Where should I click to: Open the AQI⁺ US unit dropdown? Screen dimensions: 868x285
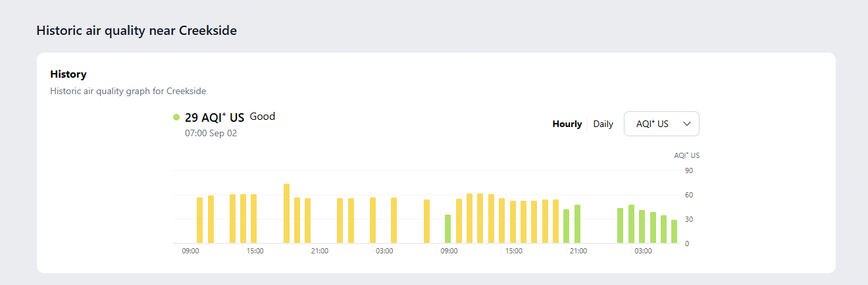661,124
